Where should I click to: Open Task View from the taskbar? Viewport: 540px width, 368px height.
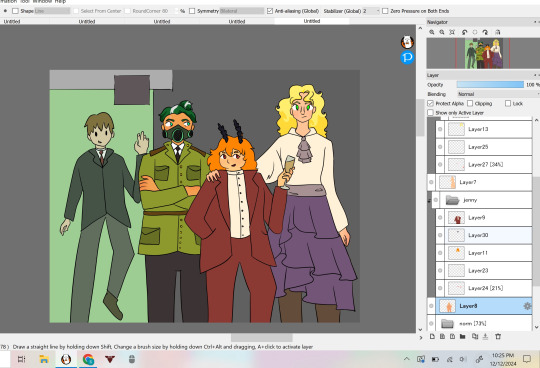click(x=21, y=359)
